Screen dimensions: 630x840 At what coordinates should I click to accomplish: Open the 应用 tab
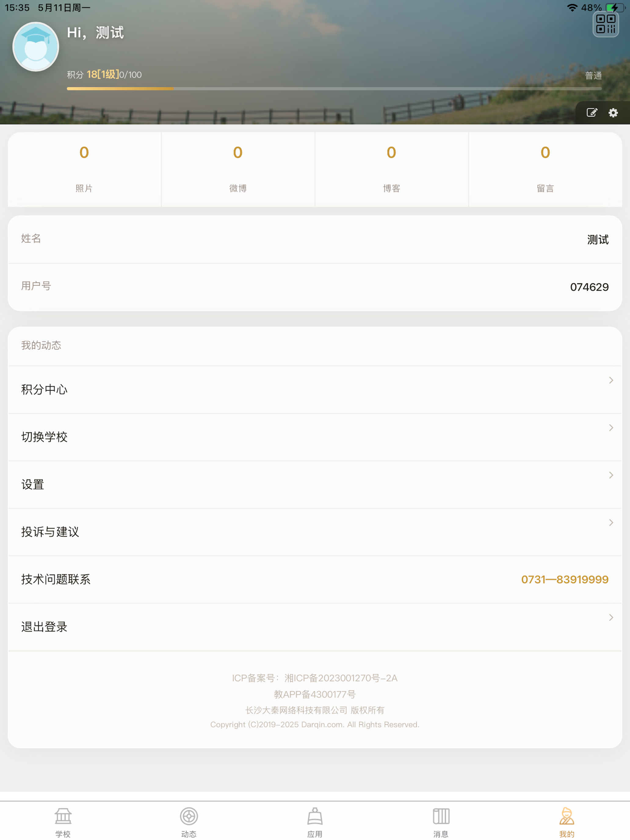tap(315, 822)
